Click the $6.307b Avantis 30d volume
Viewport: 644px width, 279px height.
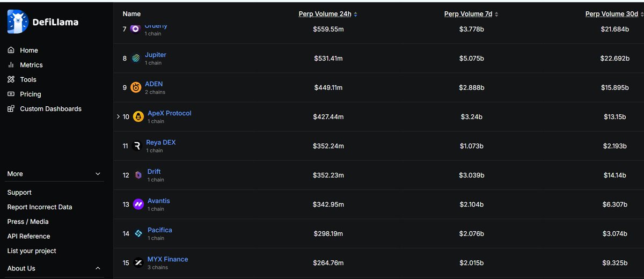pos(615,204)
